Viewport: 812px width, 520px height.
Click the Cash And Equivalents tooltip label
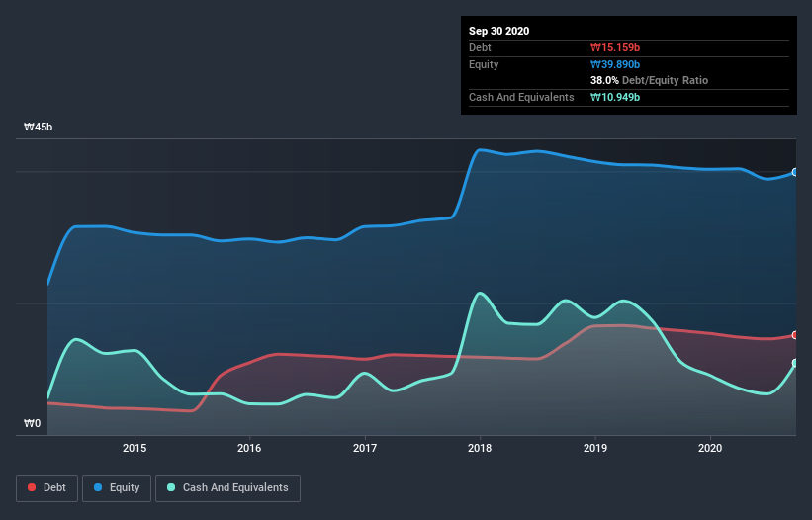521,97
